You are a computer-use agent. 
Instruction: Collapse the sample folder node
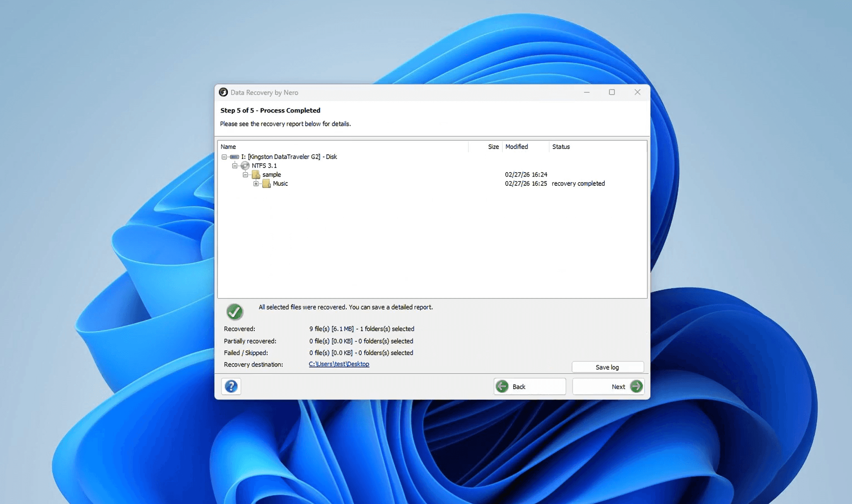pyautogui.click(x=245, y=175)
